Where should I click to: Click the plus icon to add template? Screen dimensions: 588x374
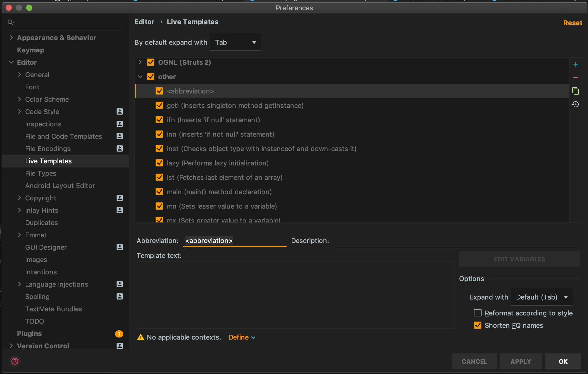pos(575,64)
